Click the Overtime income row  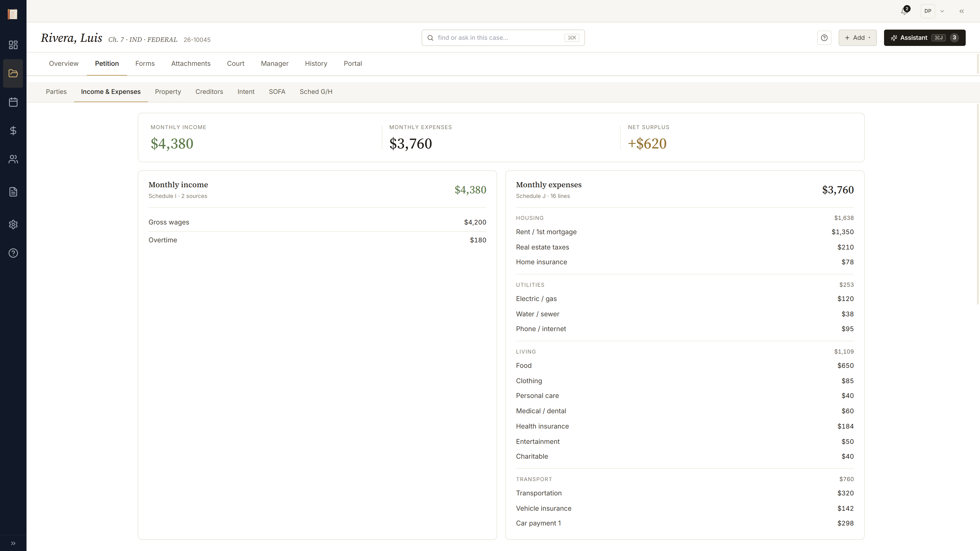[317, 240]
